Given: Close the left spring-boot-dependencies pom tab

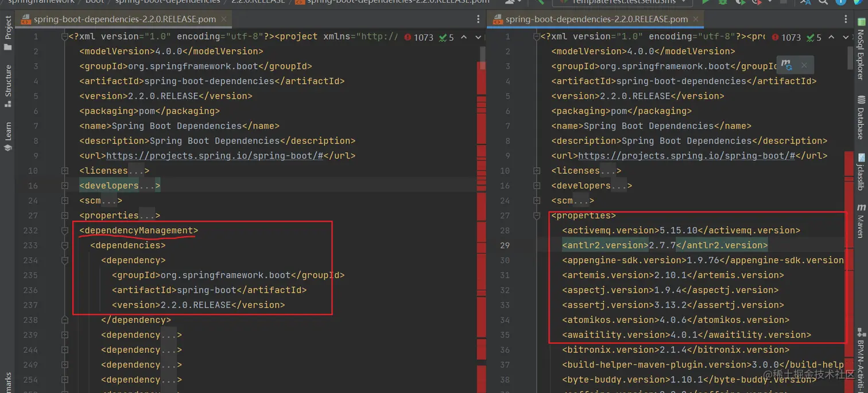Looking at the screenshot, I should tap(224, 19).
